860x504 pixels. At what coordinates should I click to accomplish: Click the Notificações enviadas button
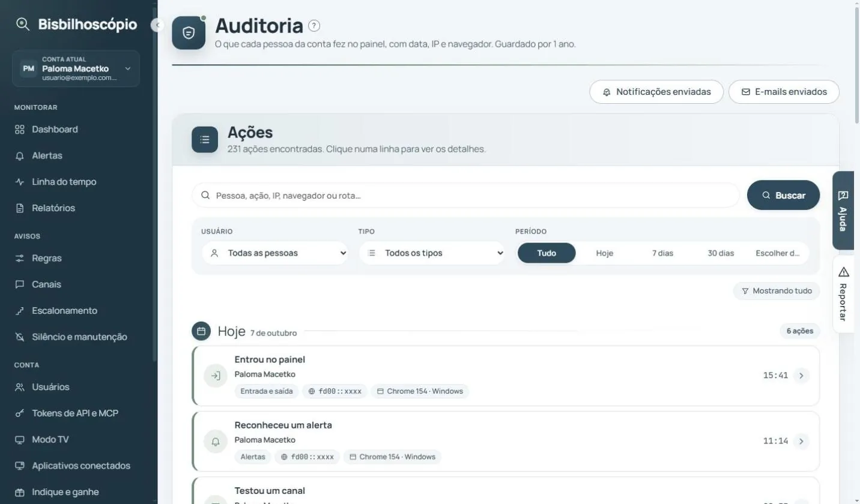click(656, 92)
